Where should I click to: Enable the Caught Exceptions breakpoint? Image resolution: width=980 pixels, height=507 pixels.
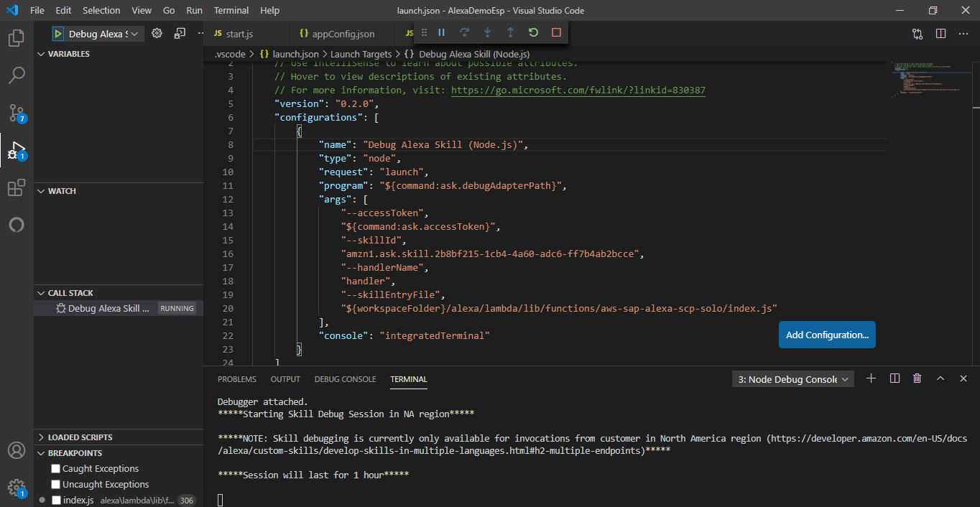[55, 468]
